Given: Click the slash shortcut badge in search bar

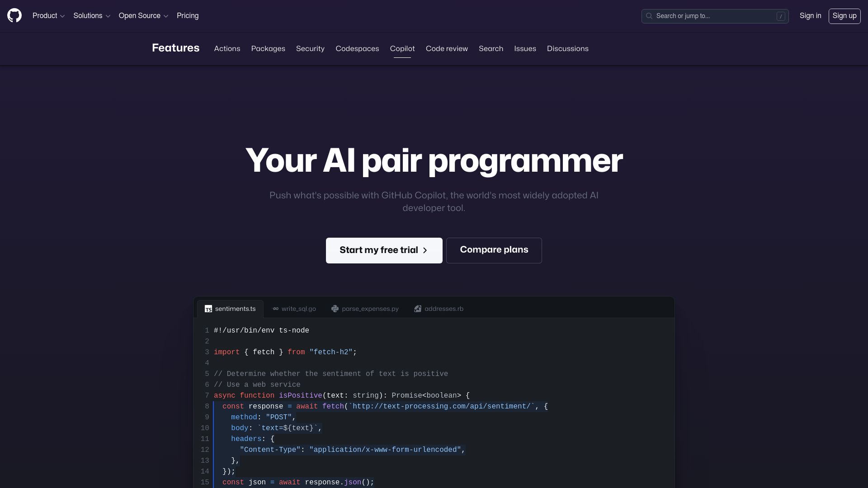Looking at the screenshot, I should pos(781,16).
